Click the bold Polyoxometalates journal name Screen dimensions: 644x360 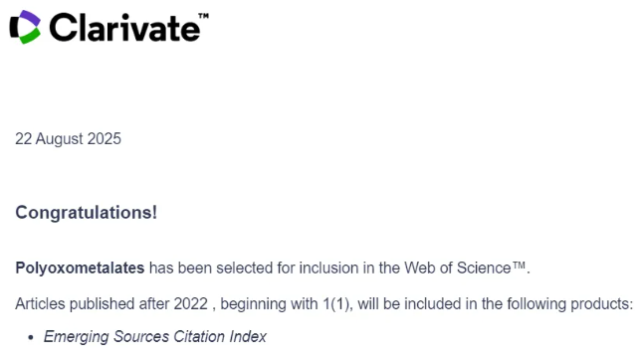80,269
